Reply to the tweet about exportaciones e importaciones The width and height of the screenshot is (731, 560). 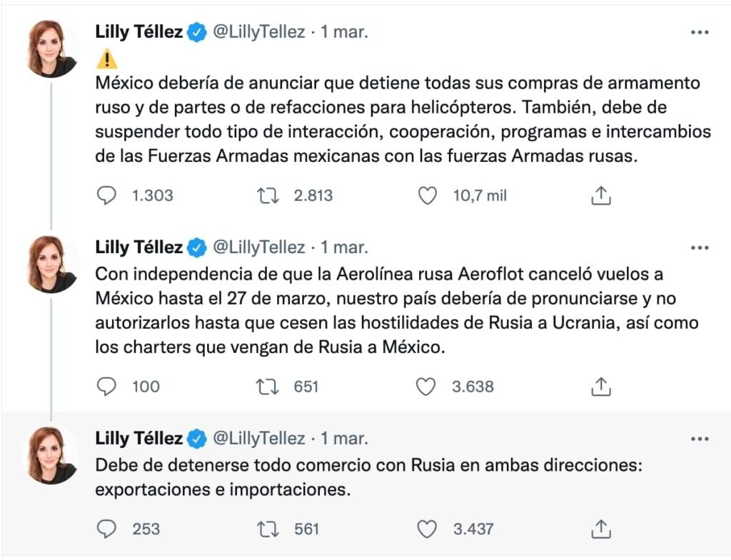pyautogui.click(x=107, y=528)
